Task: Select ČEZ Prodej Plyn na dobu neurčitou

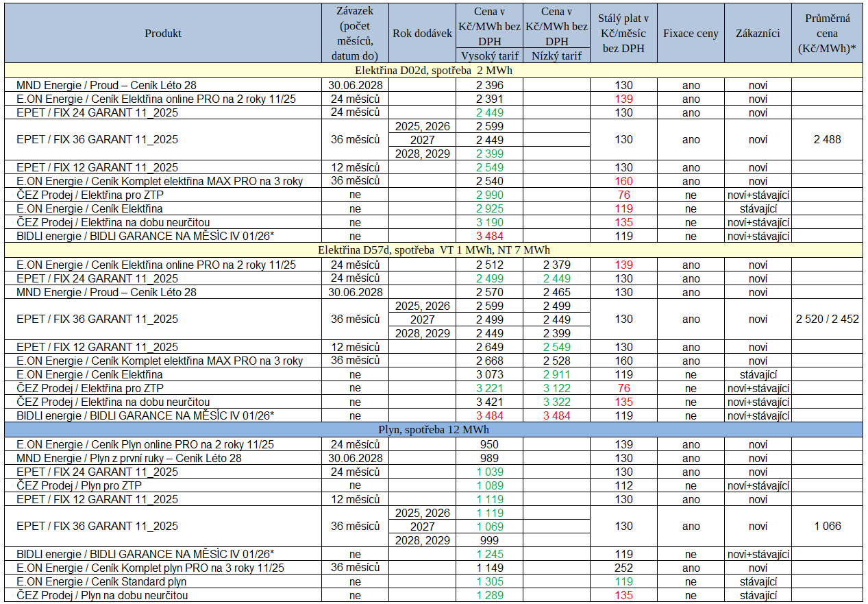Action: 102,595
